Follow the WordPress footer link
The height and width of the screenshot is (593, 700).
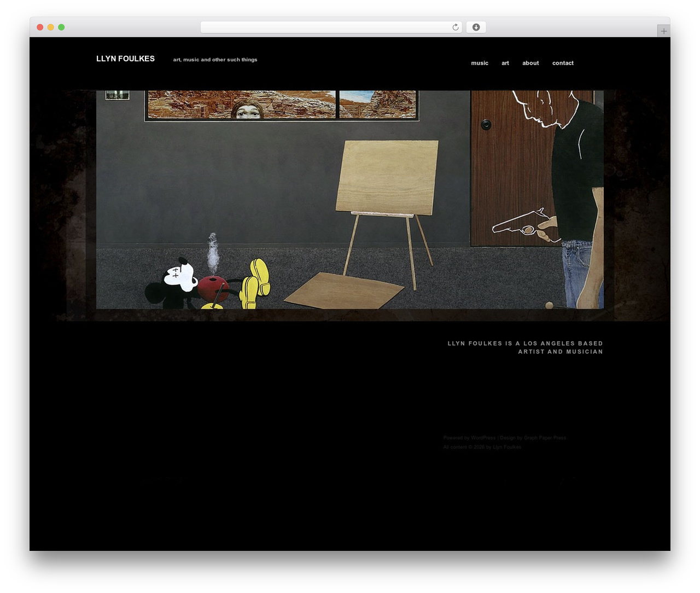point(483,438)
